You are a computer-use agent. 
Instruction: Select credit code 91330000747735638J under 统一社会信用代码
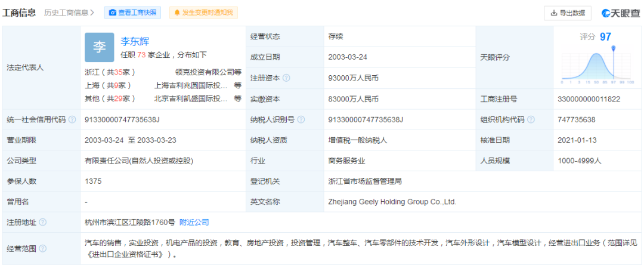coord(122,119)
